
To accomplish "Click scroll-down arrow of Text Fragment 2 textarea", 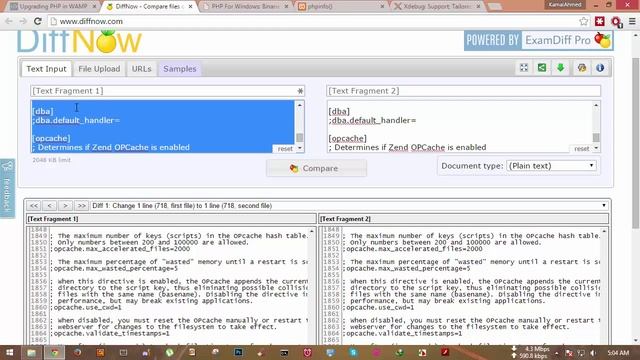I will 596,148.
